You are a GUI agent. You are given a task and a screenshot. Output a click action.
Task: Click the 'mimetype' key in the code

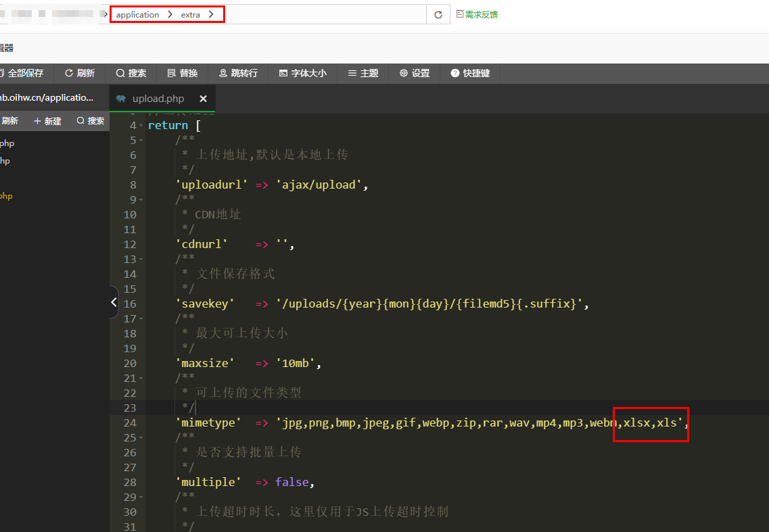(x=208, y=422)
